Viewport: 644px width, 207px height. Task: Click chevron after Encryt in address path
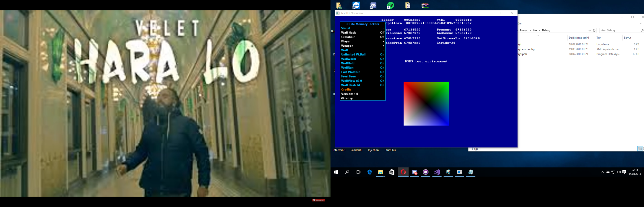tap(530, 30)
